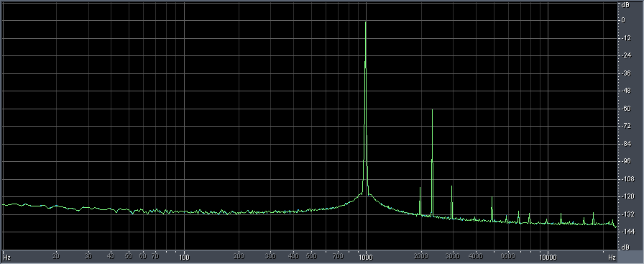Click the -60 dB level label
The height and width of the screenshot is (264, 644).
[625, 109]
